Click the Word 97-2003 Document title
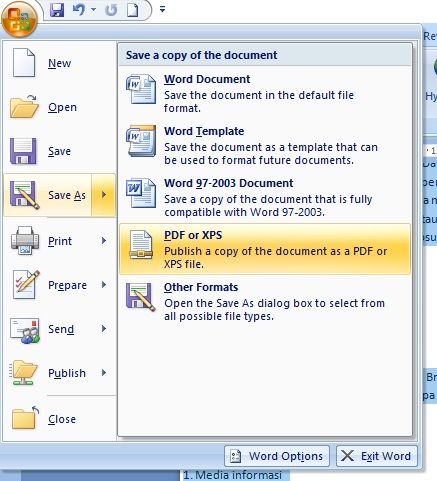Image resolution: width=437 pixels, height=481 pixels. [x=229, y=183]
